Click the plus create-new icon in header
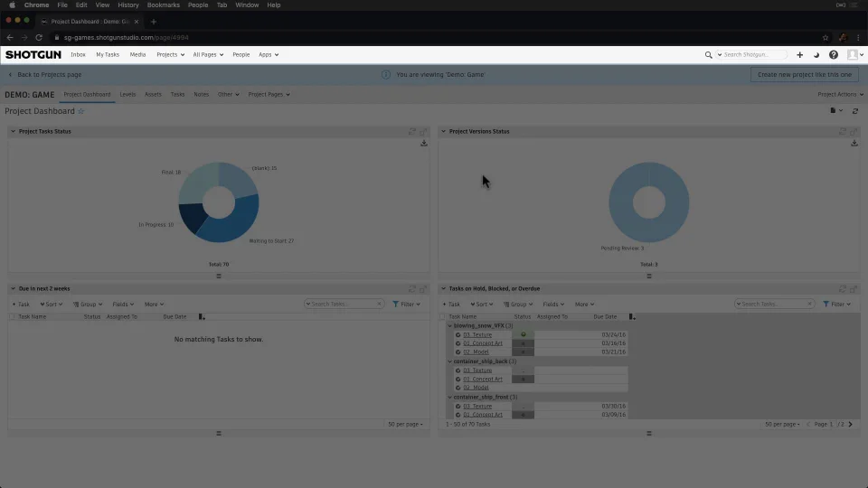Screen dimensions: 868x488 click(x=799, y=55)
